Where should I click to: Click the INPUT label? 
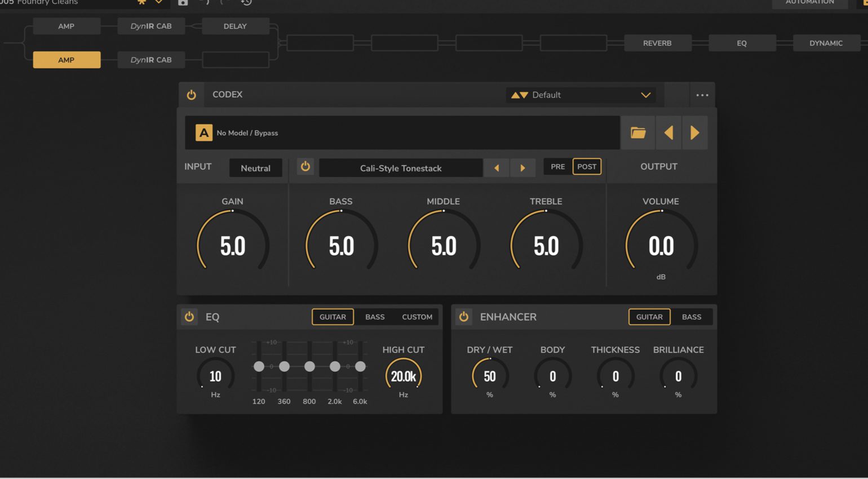coord(198,167)
